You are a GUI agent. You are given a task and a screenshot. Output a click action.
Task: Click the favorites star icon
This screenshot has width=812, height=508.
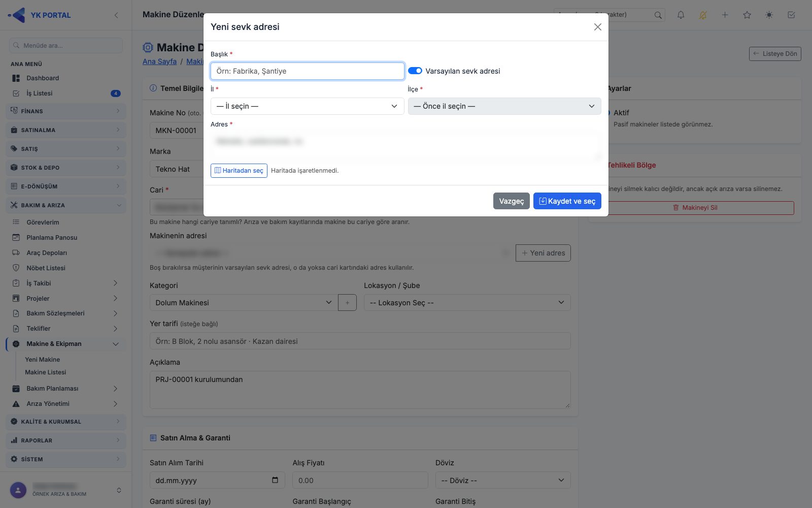(747, 15)
